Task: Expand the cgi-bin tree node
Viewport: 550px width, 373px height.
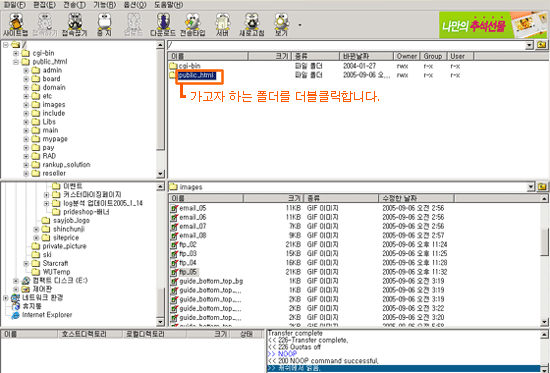Action: click(16, 53)
